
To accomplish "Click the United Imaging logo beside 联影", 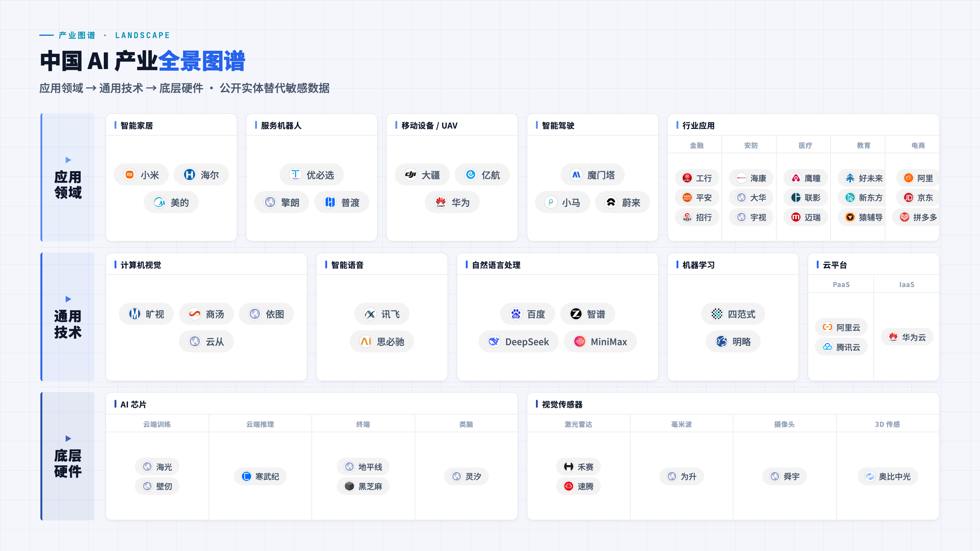I will tap(796, 198).
